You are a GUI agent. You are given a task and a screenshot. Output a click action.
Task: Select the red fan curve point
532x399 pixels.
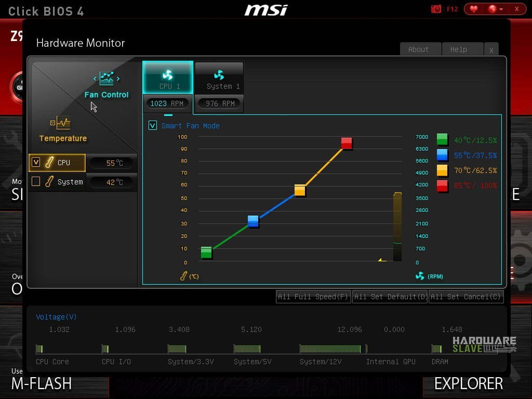(x=347, y=143)
